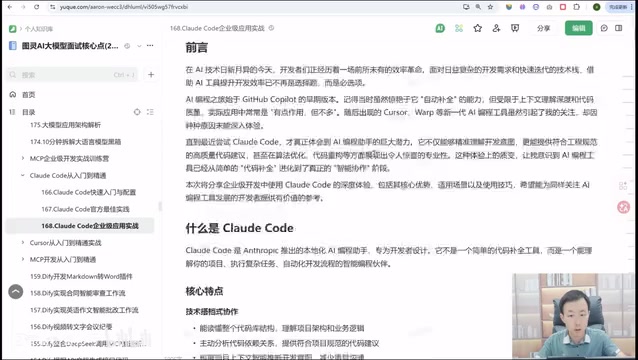
Task: Open the 图灵AI大模型面试核心点 book title
Action: tap(70, 46)
